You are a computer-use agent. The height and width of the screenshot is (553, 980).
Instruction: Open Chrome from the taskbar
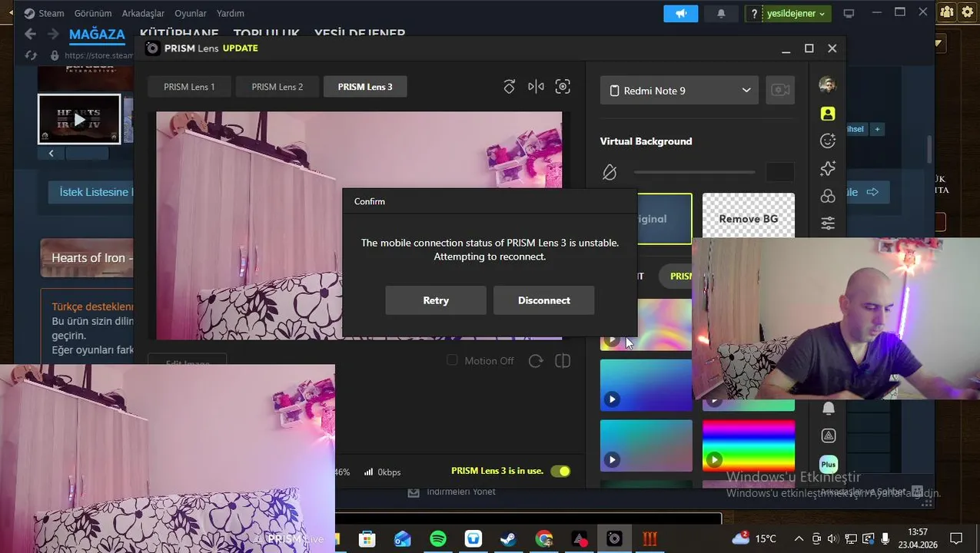click(543, 538)
